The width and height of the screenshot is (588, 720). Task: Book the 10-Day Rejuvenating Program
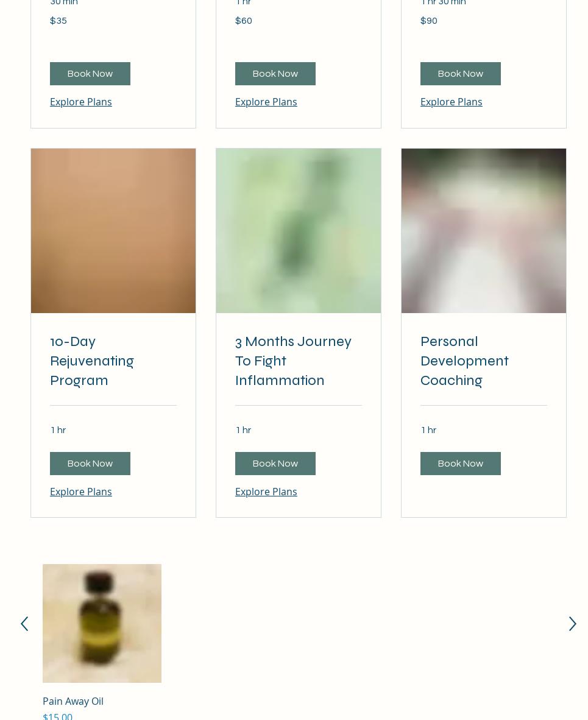coord(90,464)
